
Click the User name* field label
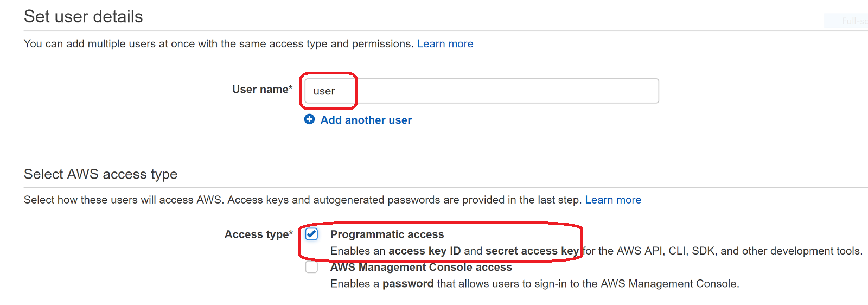pos(263,90)
